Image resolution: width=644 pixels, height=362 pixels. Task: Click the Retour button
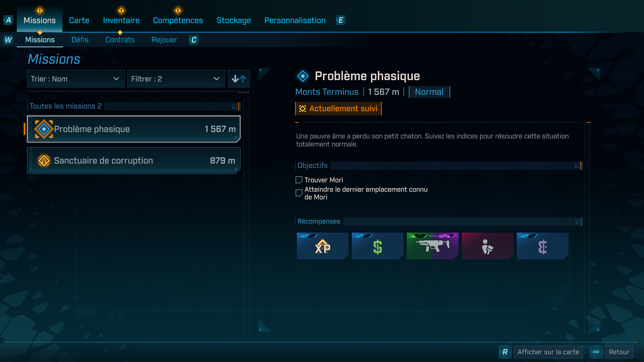[619, 352]
